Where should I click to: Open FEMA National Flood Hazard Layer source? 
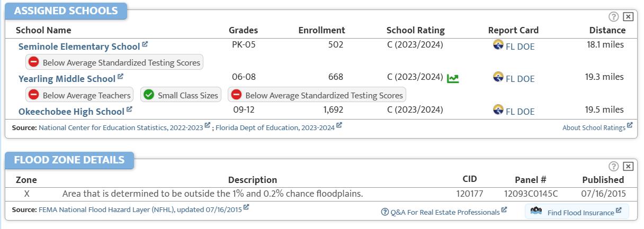tap(140, 209)
